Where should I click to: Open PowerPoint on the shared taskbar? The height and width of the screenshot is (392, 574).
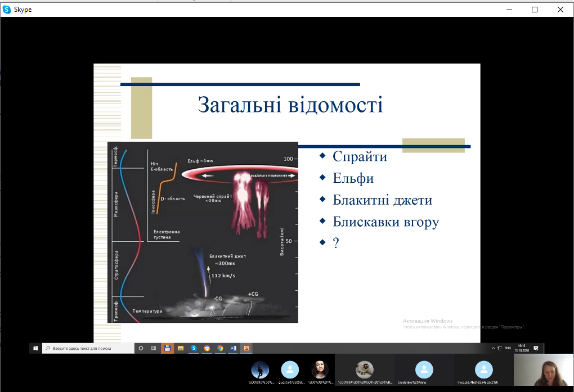[246, 348]
